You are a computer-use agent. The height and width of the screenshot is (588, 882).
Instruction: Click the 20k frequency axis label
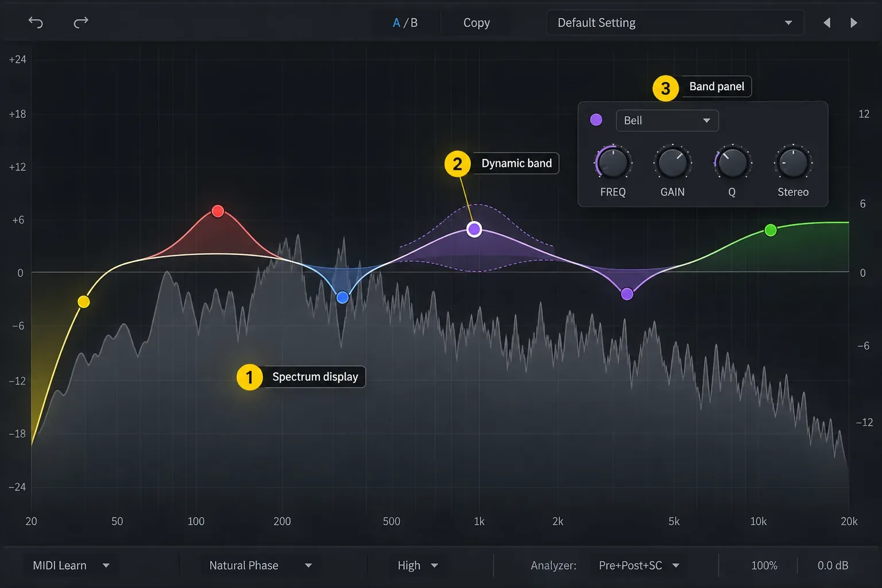(849, 521)
